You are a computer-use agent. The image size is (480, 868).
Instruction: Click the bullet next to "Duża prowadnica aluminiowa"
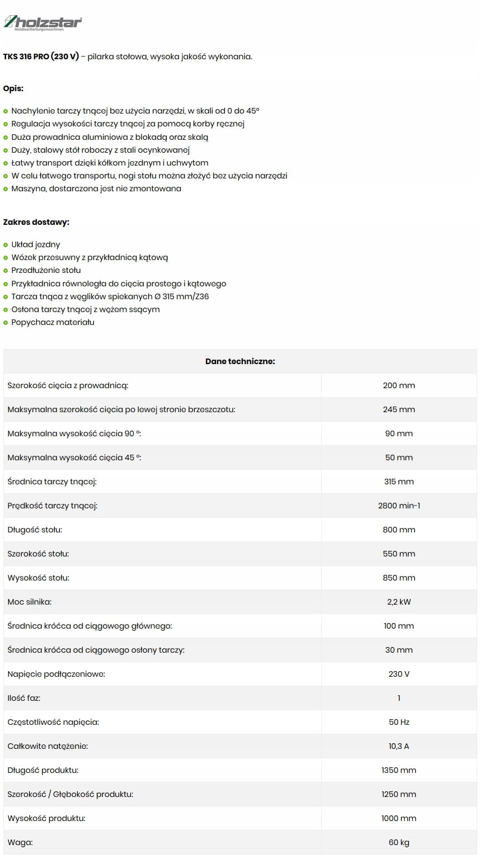[6, 137]
